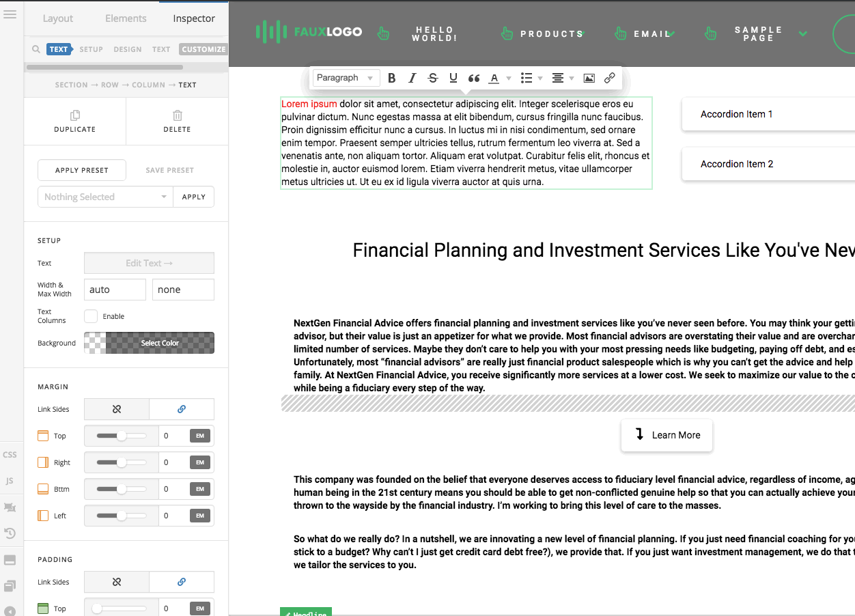Screen dimensions: 855x616
Task: Toggle bold formatting in text toolbar
Action: (x=392, y=78)
